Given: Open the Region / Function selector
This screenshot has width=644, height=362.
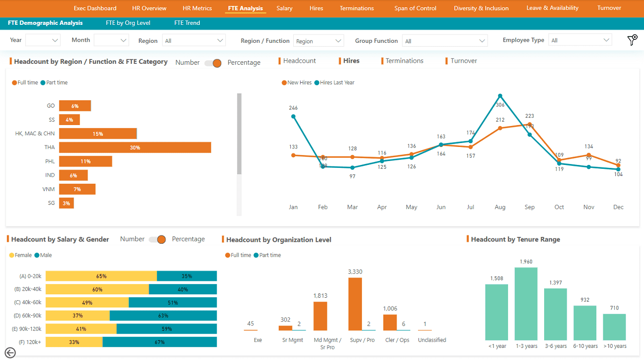Looking at the screenshot, I should (x=319, y=40).
